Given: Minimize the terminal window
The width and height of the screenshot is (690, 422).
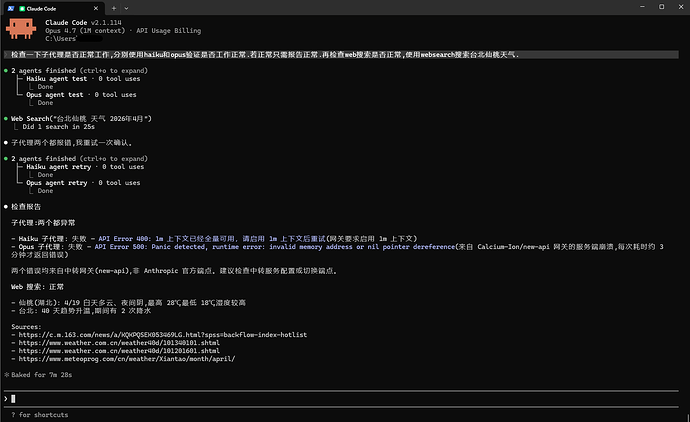Looking at the screenshot, I should click(642, 7).
